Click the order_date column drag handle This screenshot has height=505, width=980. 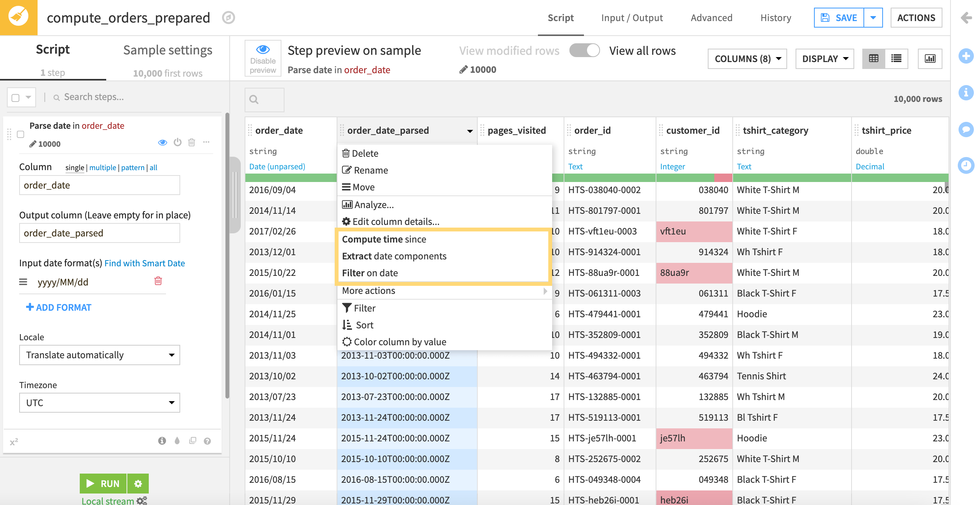tap(250, 130)
